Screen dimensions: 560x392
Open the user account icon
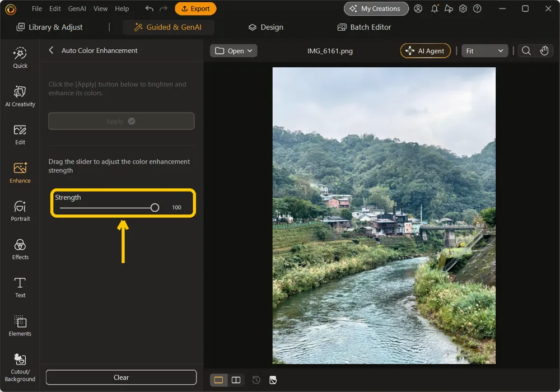pos(418,8)
